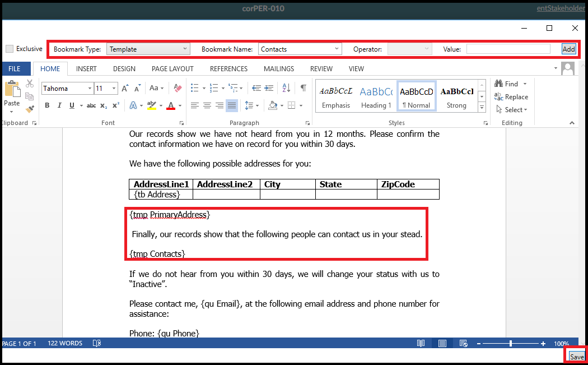Open paragraph shading paint bucket

[273, 105]
